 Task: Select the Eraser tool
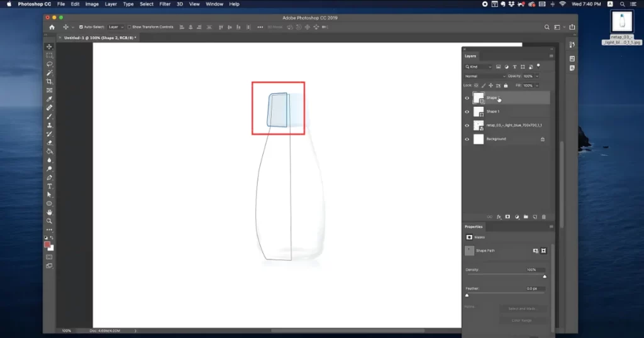coord(49,143)
